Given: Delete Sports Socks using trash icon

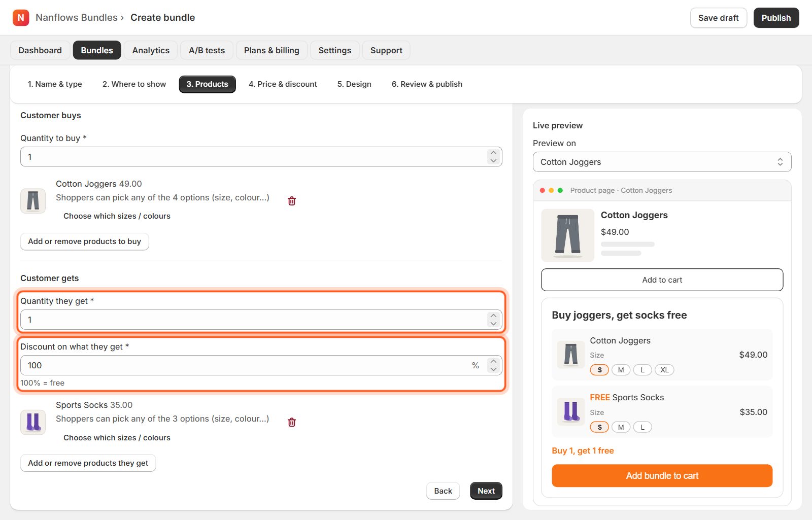Looking at the screenshot, I should click(292, 422).
